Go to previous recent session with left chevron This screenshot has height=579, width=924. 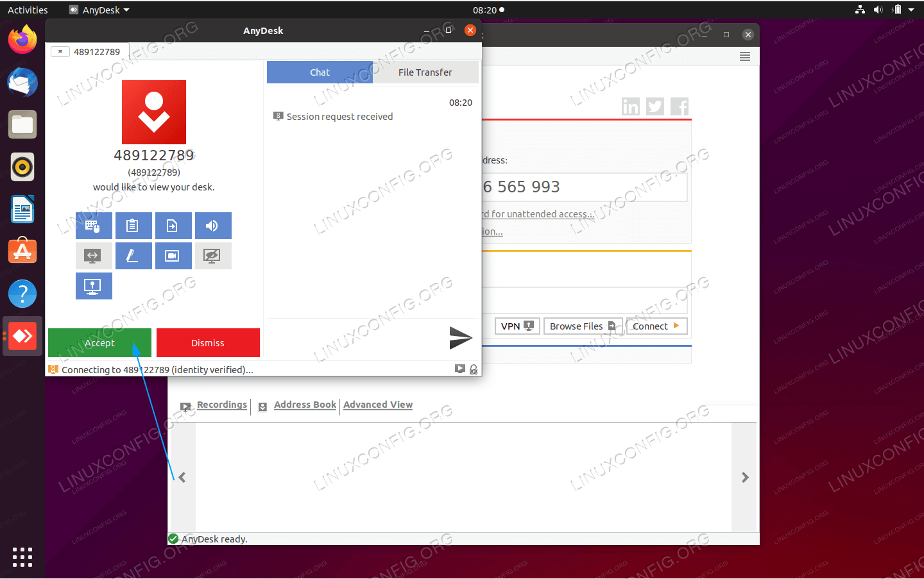[182, 477]
